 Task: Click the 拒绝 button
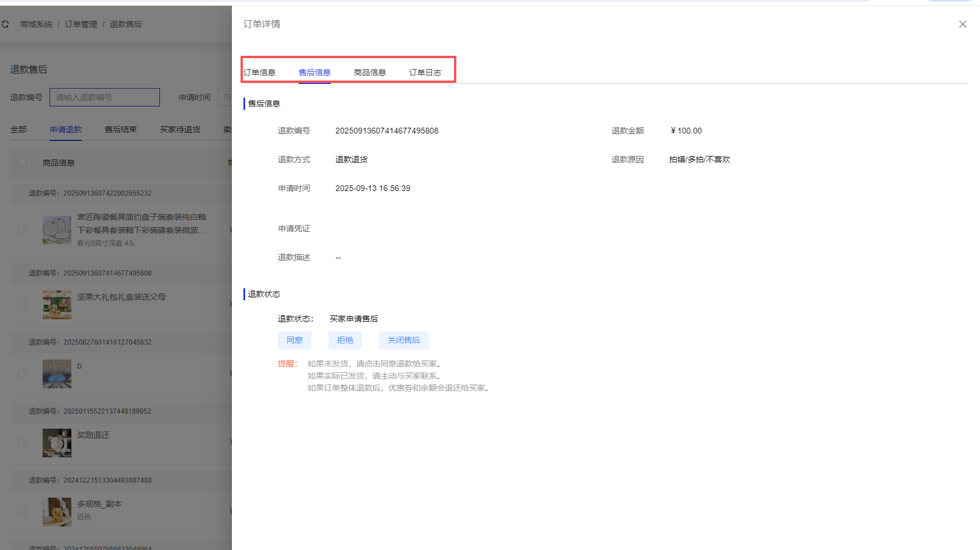345,340
